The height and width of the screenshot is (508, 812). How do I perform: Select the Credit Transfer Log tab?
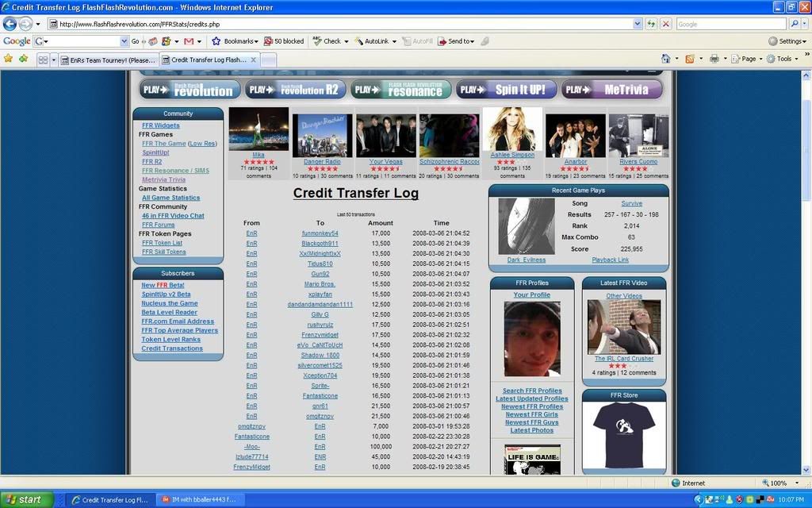tap(208, 60)
